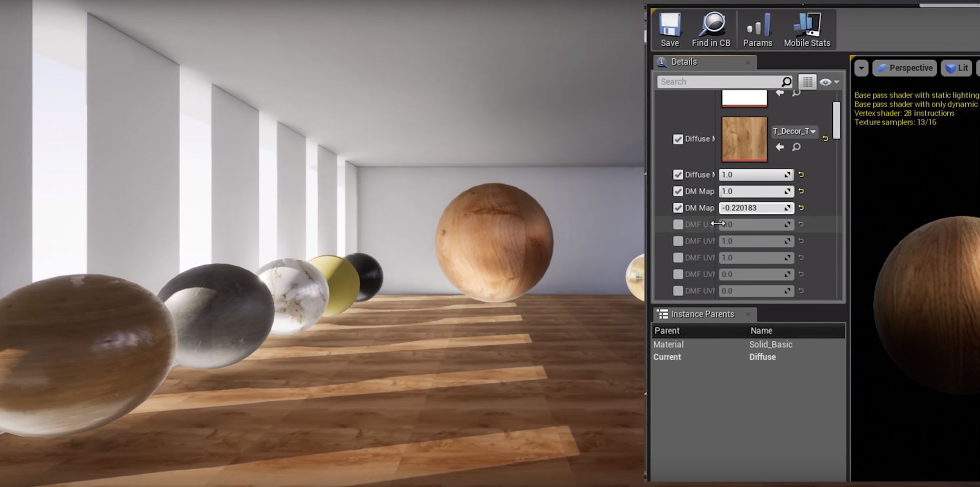Select the Instance Parents tab

point(702,314)
